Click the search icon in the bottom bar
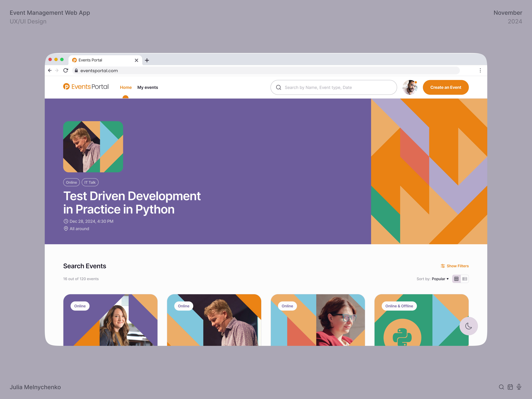Viewport: 532px width, 399px height. coord(502,387)
